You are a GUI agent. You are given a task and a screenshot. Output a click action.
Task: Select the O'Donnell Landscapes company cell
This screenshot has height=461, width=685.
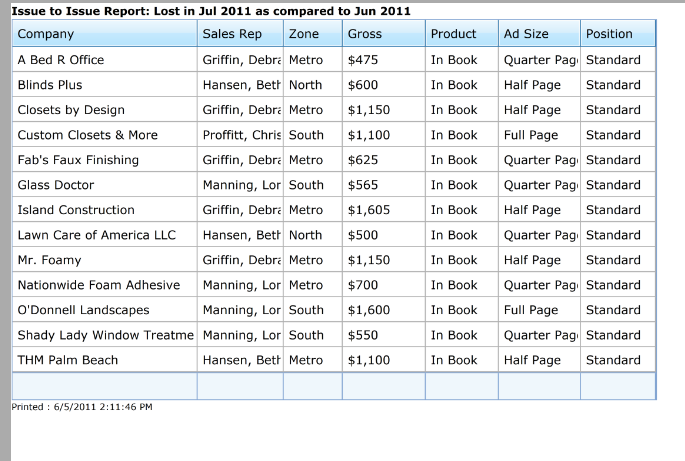(x=84, y=310)
